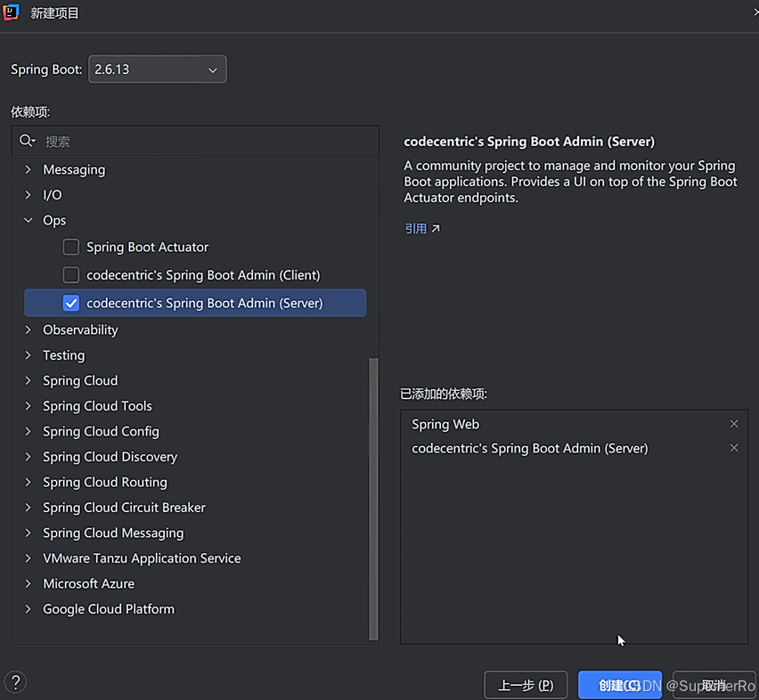Expand the I/O category
This screenshot has width=759, height=700.
(29, 194)
